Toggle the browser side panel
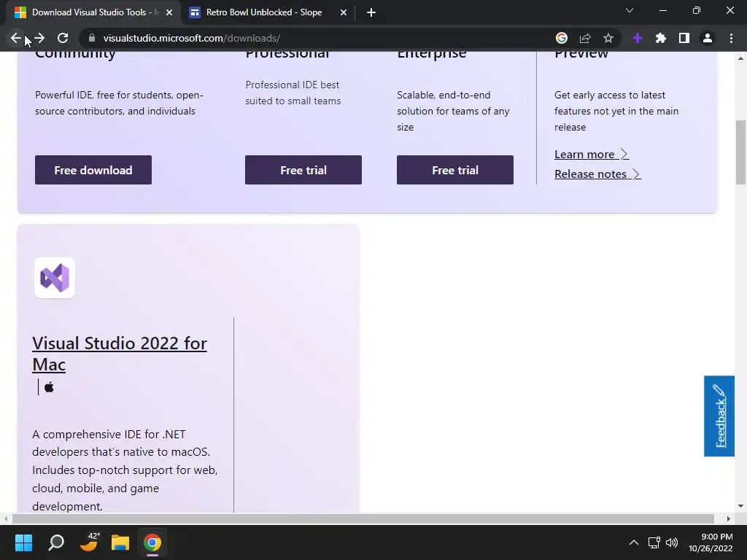Image resolution: width=747 pixels, height=560 pixels. point(684,38)
